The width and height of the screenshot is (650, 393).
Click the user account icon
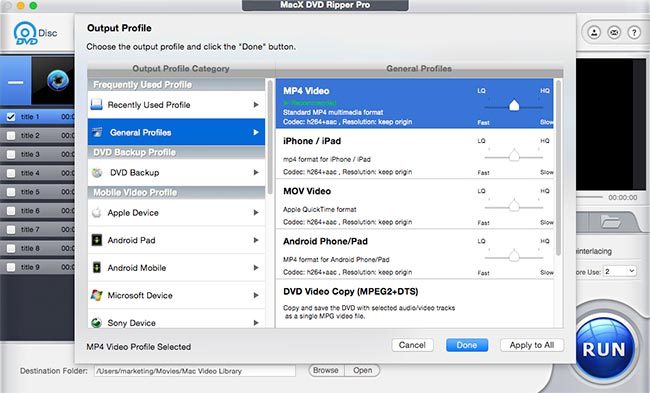coord(594,32)
